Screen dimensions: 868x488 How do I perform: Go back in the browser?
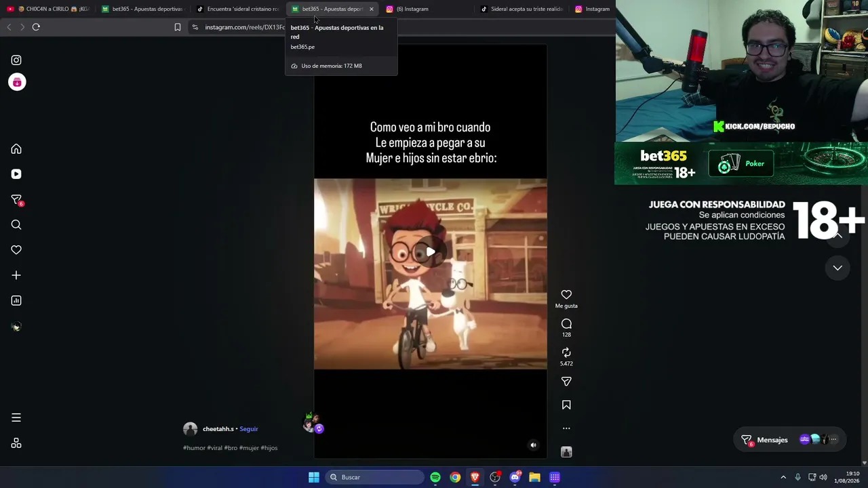pyautogui.click(x=9, y=27)
